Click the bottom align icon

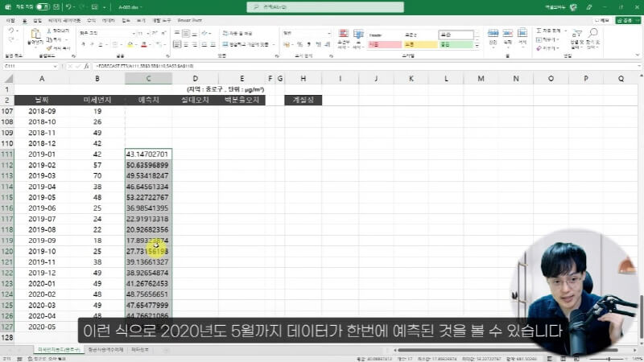[x=194, y=33]
